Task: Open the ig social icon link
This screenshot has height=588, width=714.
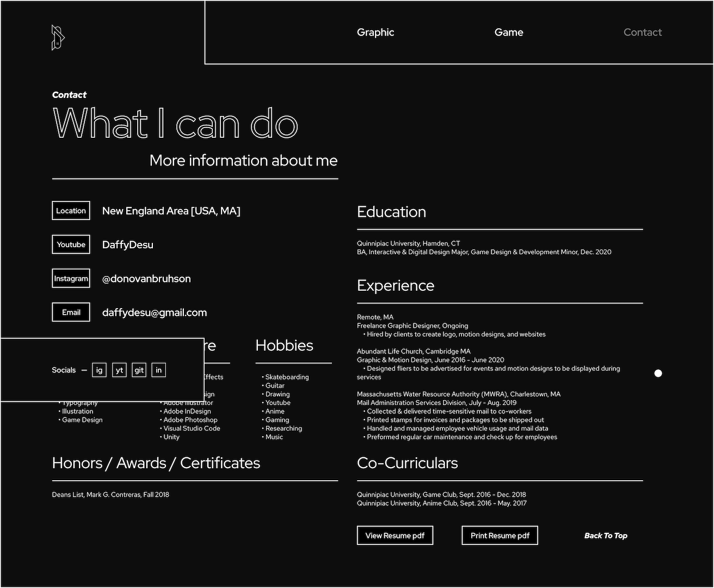Action: tap(99, 370)
